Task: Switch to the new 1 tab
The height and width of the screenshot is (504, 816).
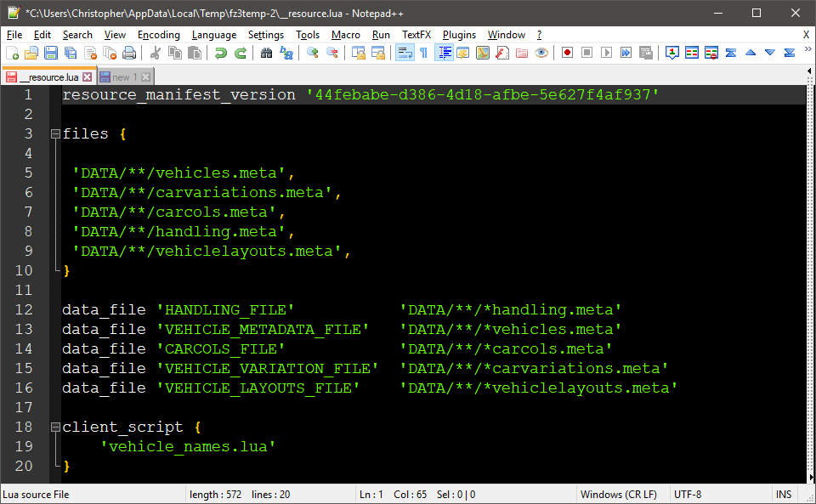Action: pos(124,77)
